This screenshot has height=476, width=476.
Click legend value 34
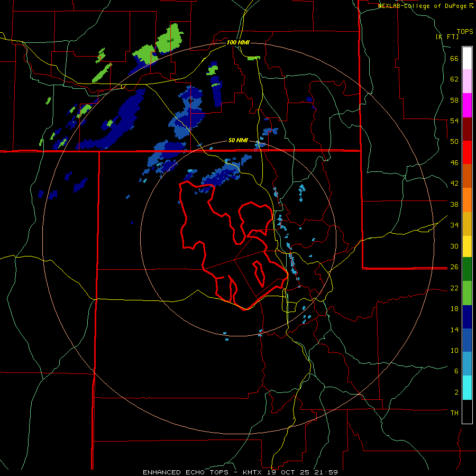pyautogui.click(x=454, y=225)
